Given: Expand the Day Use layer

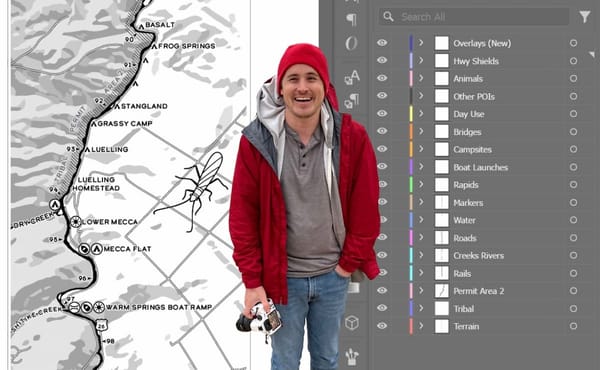Looking at the screenshot, I should [x=421, y=114].
